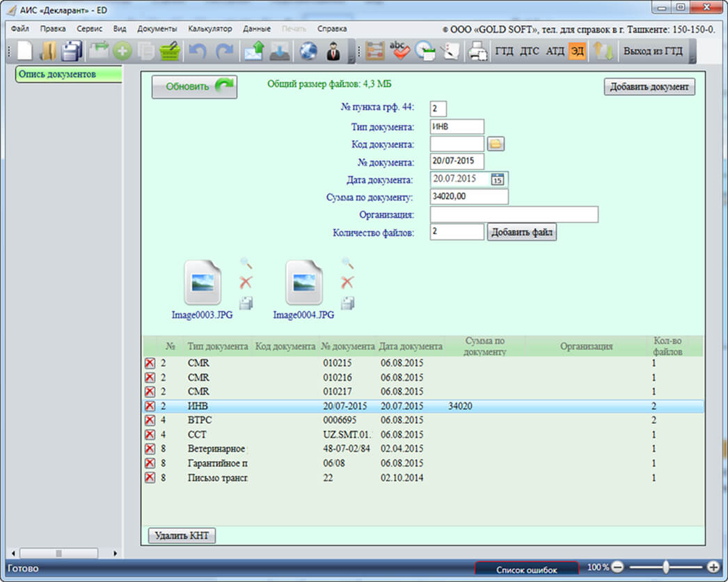Viewport: 728px width, 582px height.
Task: Open the Список ошибок panel
Action: (526, 569)
